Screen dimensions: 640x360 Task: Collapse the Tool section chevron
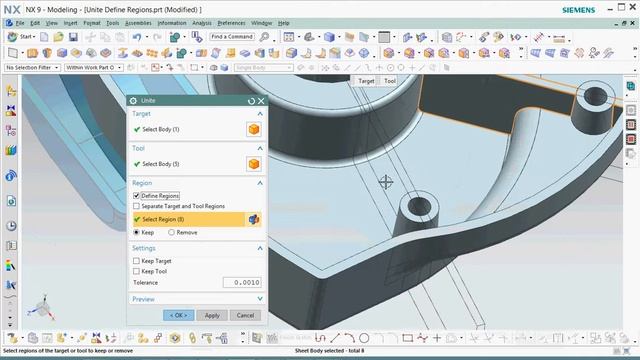[260, 149]
